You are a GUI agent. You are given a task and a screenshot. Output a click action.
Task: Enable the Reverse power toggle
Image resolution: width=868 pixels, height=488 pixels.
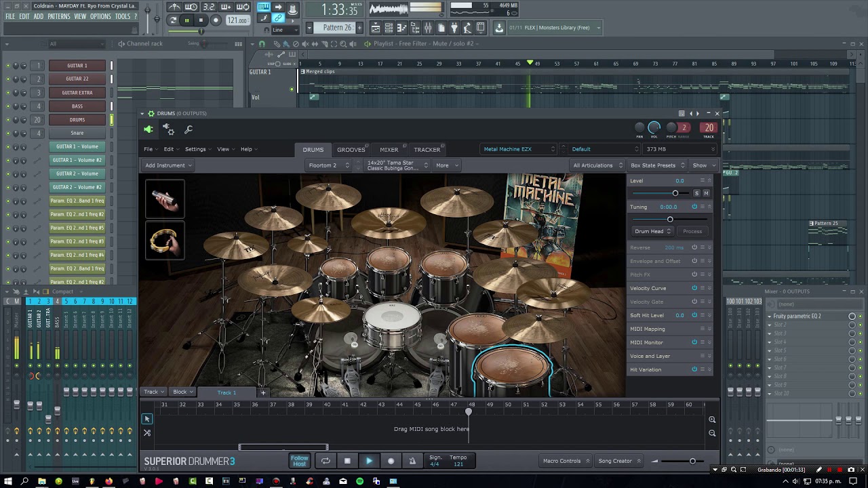694,247
